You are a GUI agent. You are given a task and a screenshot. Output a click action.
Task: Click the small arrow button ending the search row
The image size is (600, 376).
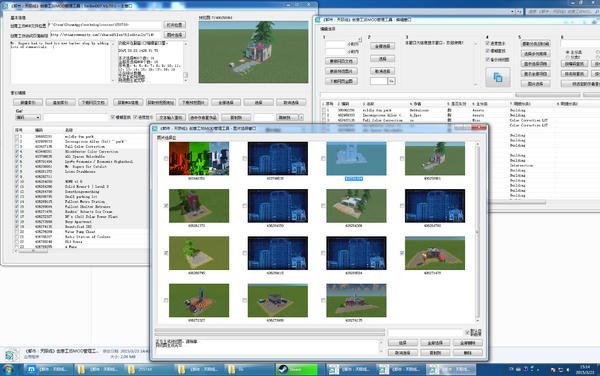(x=301, y=117)
